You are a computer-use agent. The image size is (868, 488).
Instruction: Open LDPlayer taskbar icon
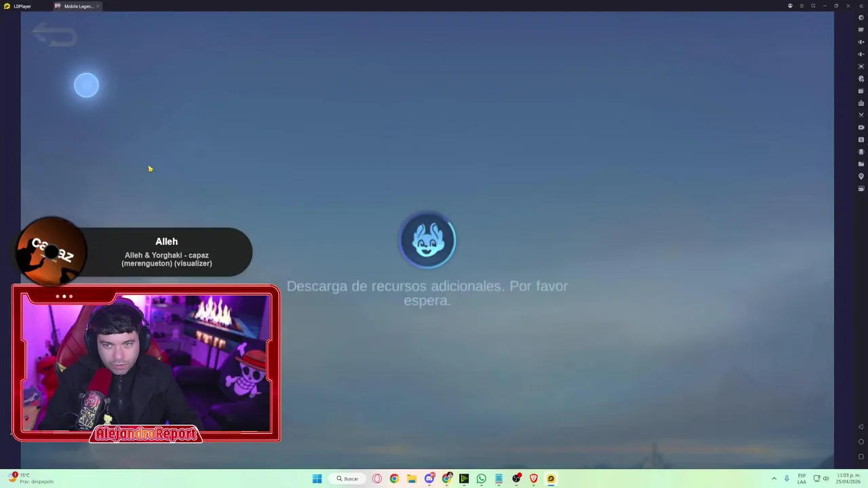pyautogui.click(x=551, y=479)
